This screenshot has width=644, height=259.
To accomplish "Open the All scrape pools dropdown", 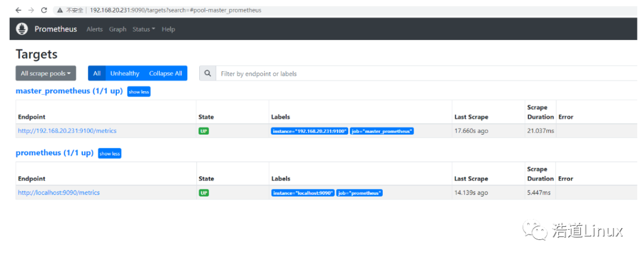I will 46,73.
